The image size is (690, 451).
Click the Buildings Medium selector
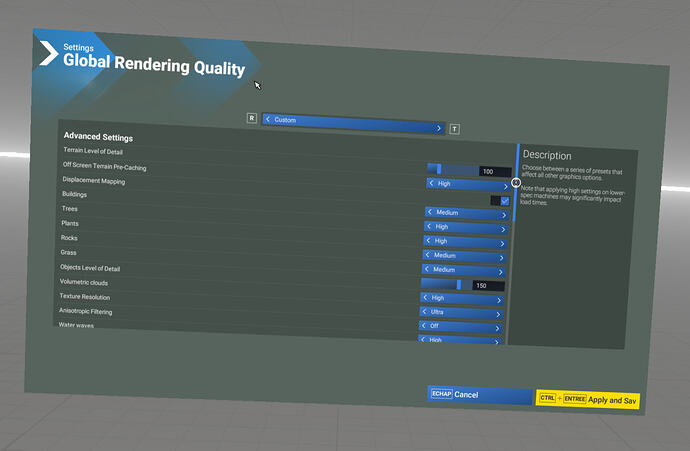click(467, 213)
